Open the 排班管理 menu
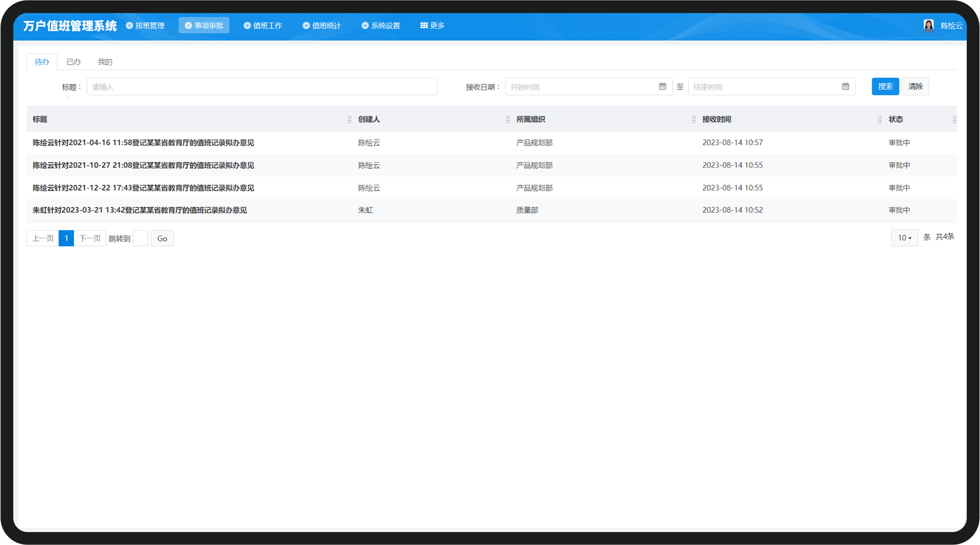 point(145,26)
